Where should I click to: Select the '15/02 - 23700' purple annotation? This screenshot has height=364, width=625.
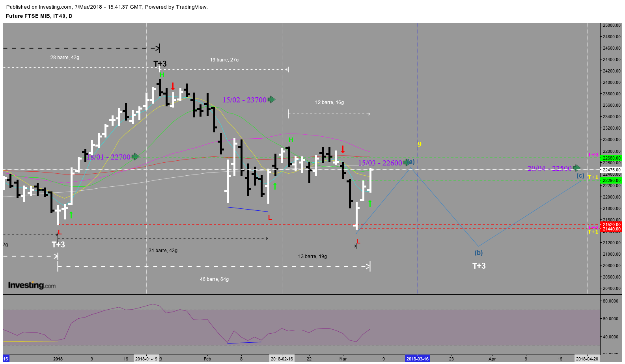click(x=244, y=100)
